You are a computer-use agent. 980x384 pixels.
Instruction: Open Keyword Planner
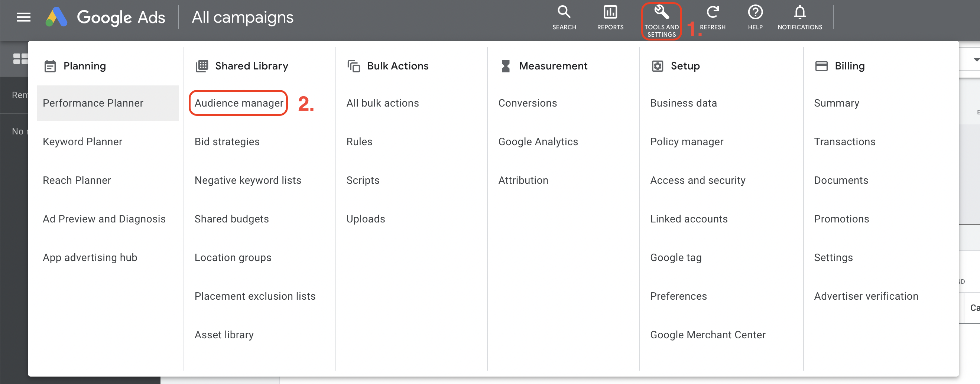[82, 142]
